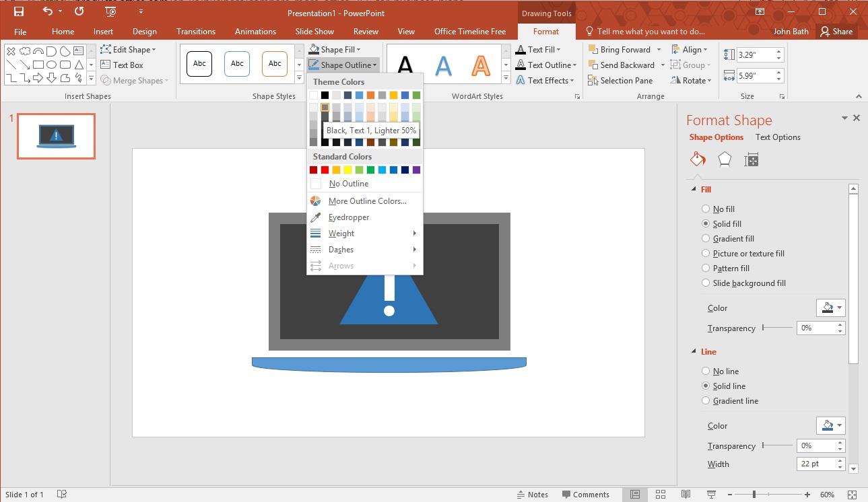
Task: Select the Eyedropper from the outline menu
Action: (x=349, y=217)
